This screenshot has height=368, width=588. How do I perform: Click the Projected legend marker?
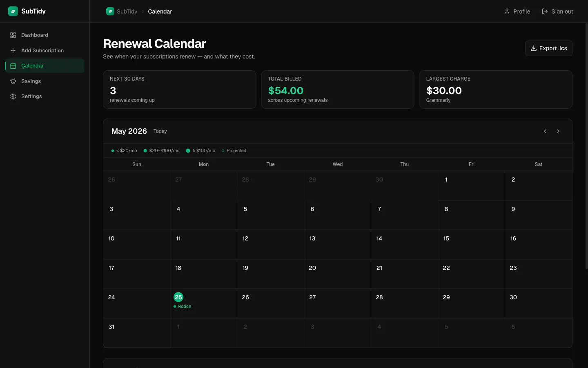coord(223,150)
